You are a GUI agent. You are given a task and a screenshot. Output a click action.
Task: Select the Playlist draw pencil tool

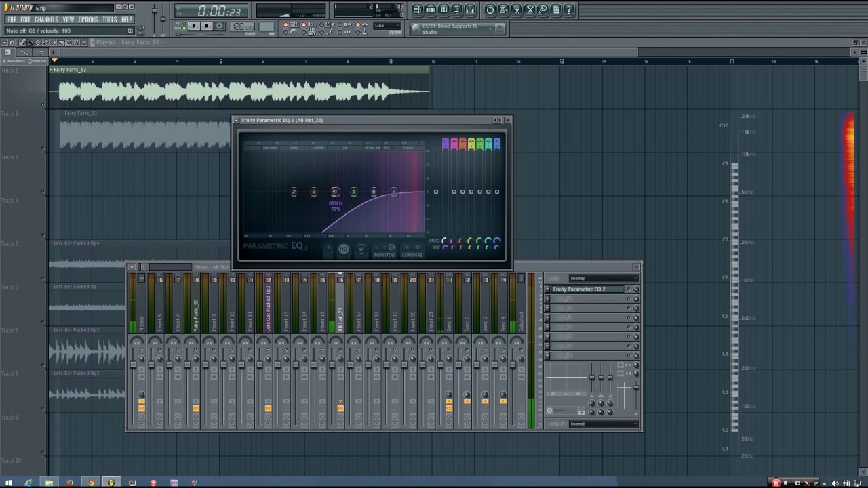tap(22, 42)
